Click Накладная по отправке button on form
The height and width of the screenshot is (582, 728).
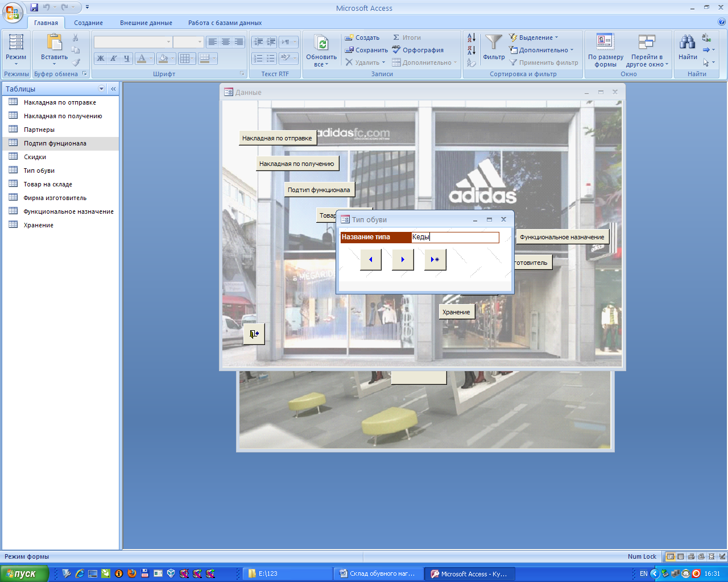coord(277,138)
